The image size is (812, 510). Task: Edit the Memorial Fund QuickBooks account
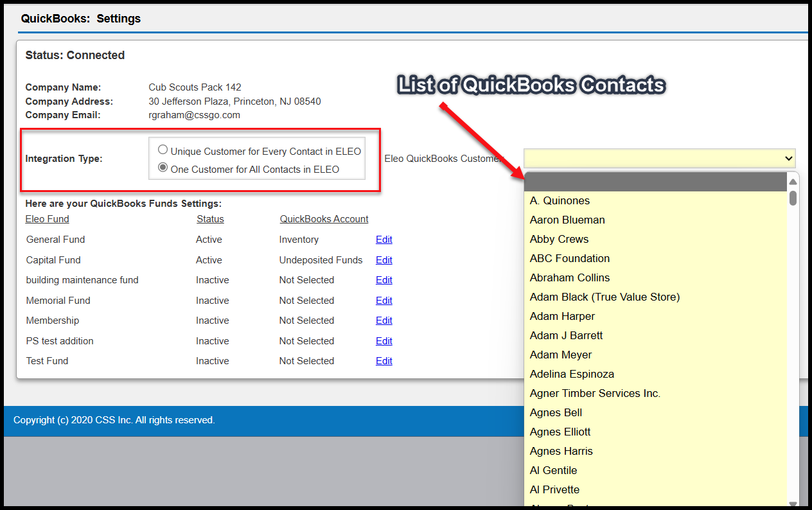(384, 301)
